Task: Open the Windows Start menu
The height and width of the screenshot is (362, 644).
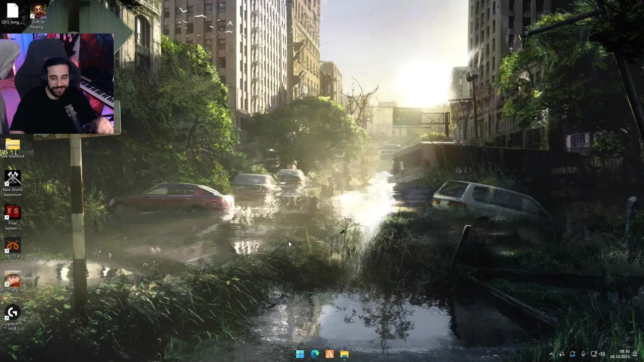Action: 300,354
